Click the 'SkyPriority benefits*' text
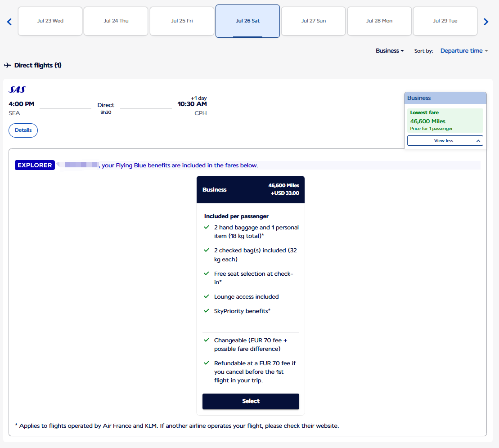Screen dimensions: 499x448 pyautogui.click(x=242, y=311)
